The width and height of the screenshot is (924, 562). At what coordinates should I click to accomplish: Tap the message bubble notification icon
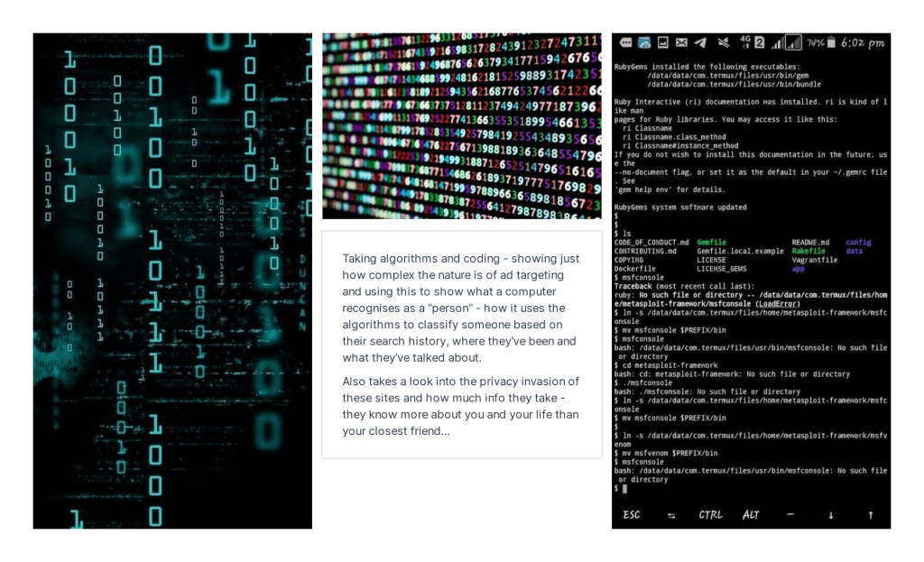[x=625, y=42]
